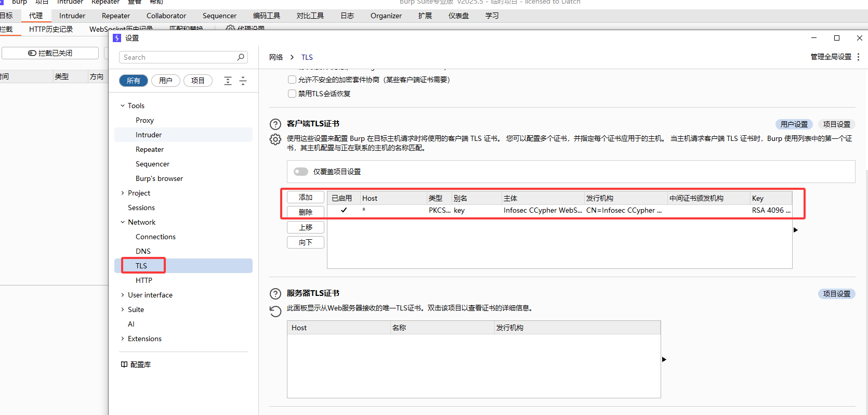Select the 所有 filter pill
The width and height of the screenshot is (868, 415).
click(134, 81)
